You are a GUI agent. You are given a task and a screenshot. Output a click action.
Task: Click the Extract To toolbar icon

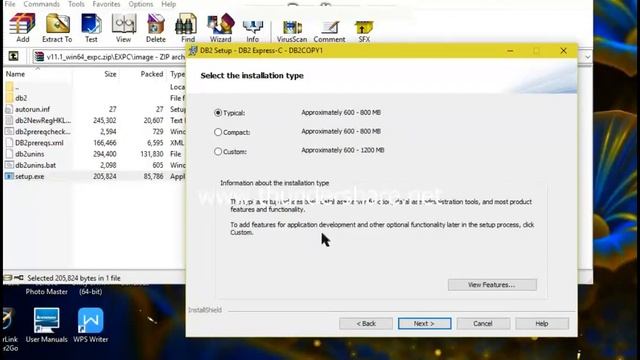tap(57, 28)
